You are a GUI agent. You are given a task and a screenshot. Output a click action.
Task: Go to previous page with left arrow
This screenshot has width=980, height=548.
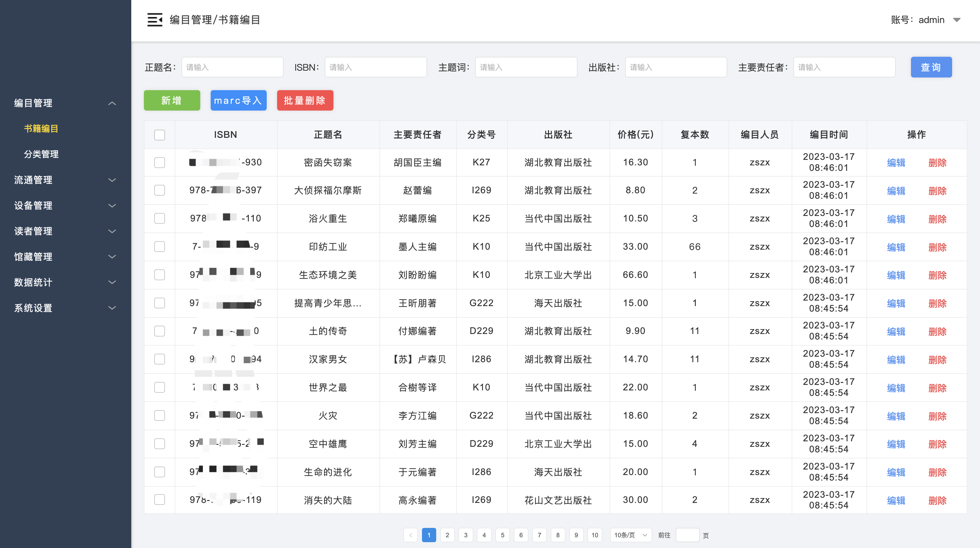[x=411, y=535]
